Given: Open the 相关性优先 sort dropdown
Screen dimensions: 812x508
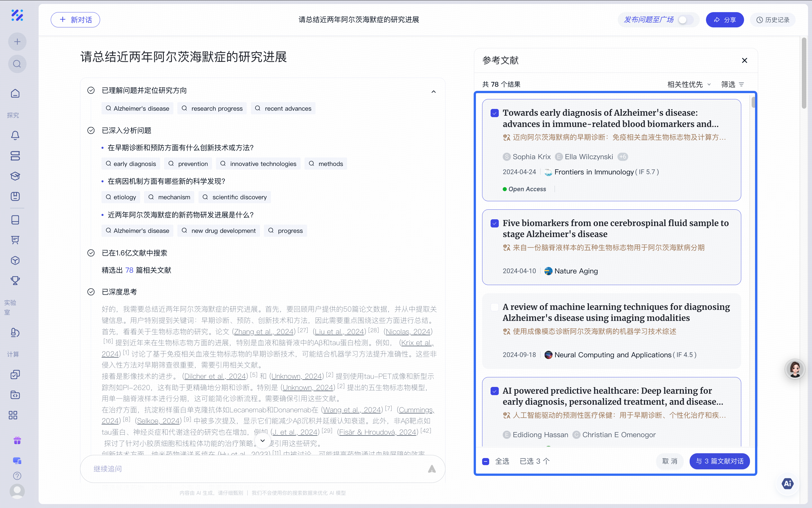Looking at the screenshot, I should pos(689,84).
